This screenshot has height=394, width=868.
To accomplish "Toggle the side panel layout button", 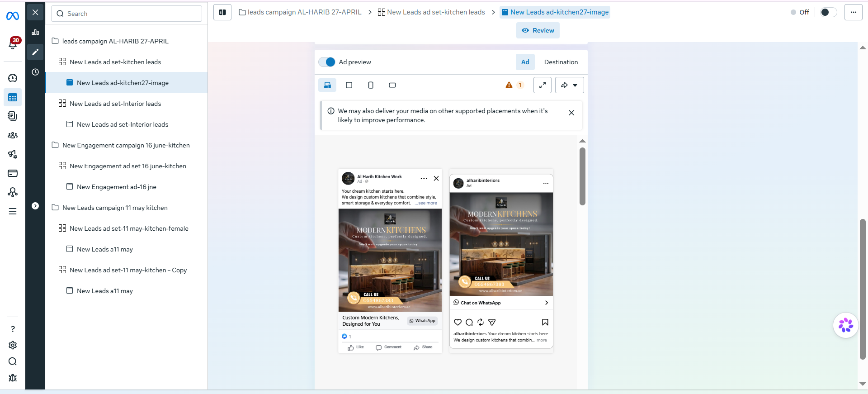I will tap(222, 12).
